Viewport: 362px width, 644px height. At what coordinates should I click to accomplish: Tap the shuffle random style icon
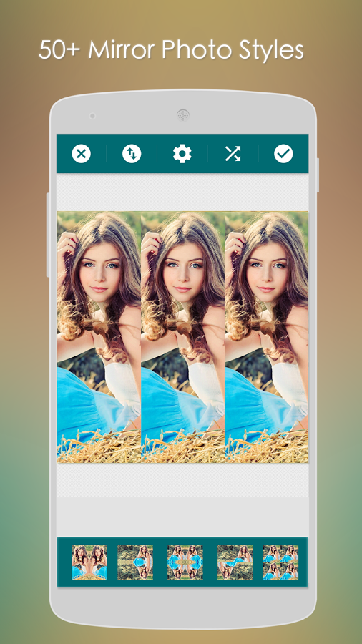233,154
